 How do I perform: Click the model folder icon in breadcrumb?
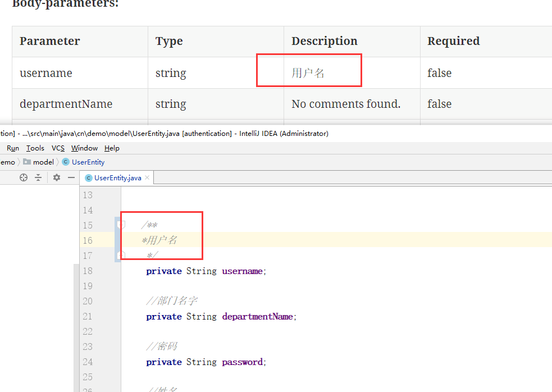pyautogui.click(x=27, y=162)
